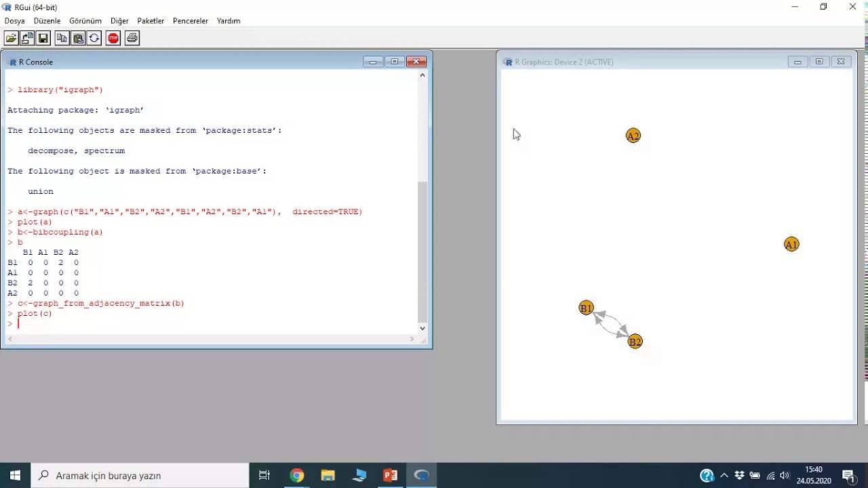Click the Open script folder icon
Image resolution: width=868 pixels, height=488 pixels.
11,39
